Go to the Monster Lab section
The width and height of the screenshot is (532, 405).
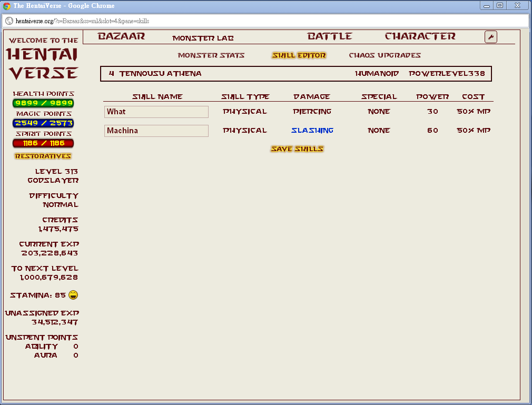click(203, 38)
